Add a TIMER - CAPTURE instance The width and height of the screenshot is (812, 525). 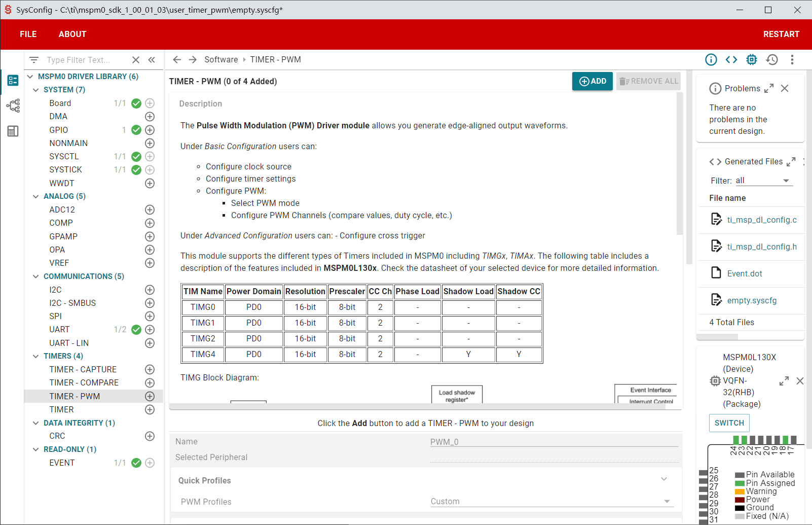(150, 369)
